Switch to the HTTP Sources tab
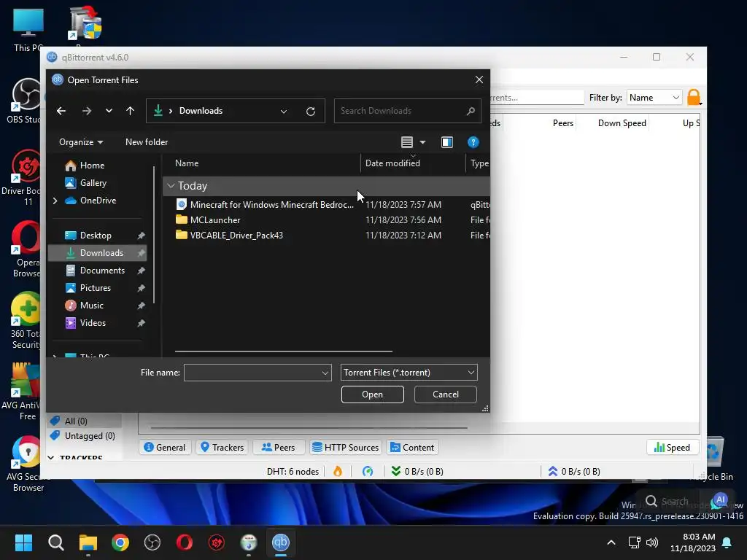The image size is (747, 560). tap(345, 448)
